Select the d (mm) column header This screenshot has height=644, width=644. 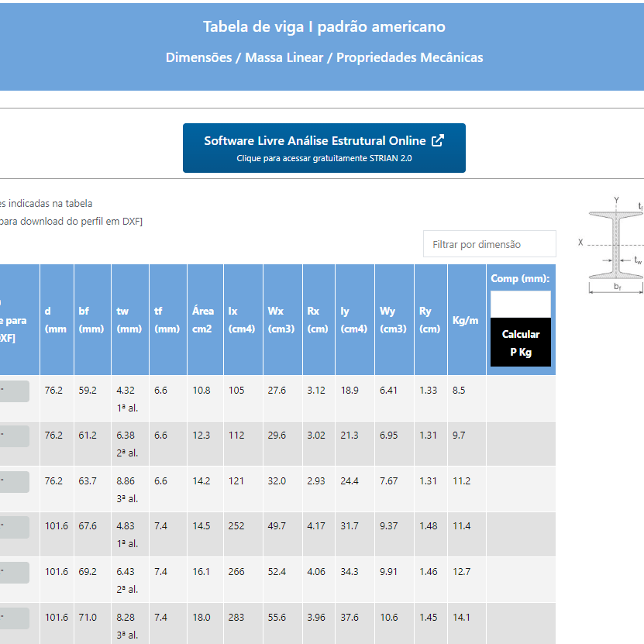(x=57, y=319)
